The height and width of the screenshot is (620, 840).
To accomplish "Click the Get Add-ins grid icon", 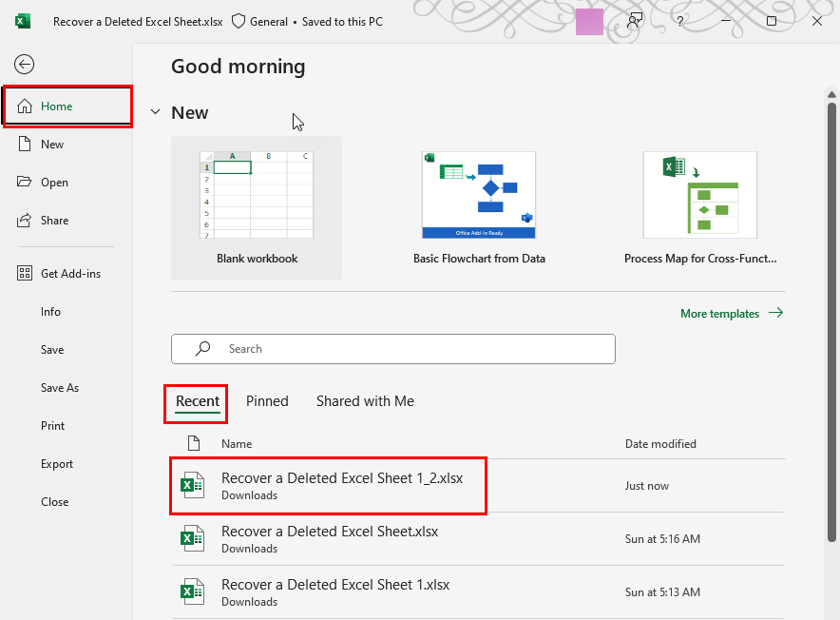I will pyautogui.click(x=25, y=273).
